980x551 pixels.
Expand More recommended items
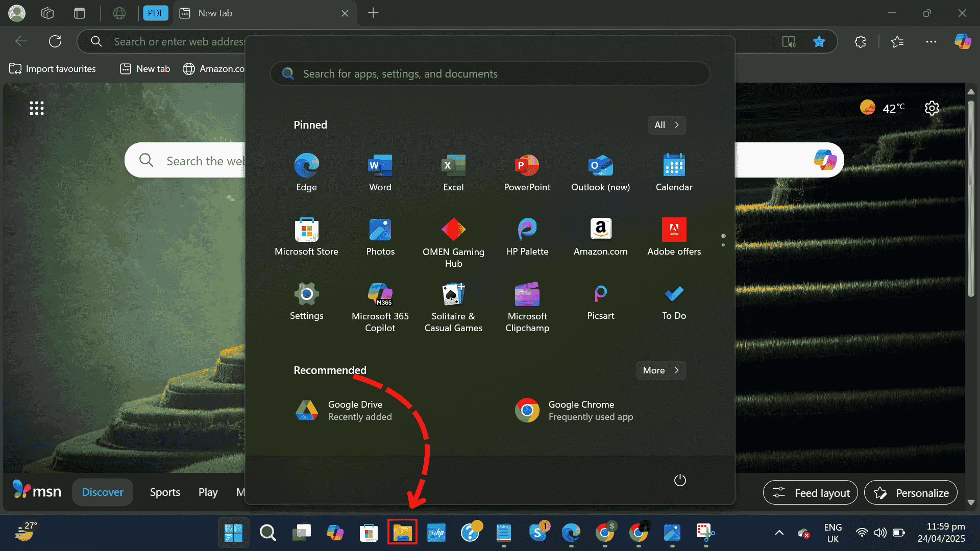[x=661, y=370]
